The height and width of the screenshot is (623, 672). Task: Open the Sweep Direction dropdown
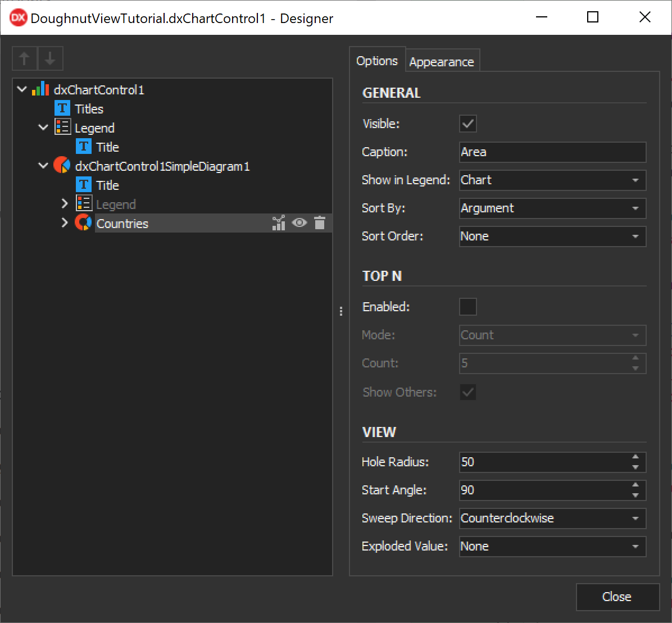pyautogui.click(x=635, y=519)
